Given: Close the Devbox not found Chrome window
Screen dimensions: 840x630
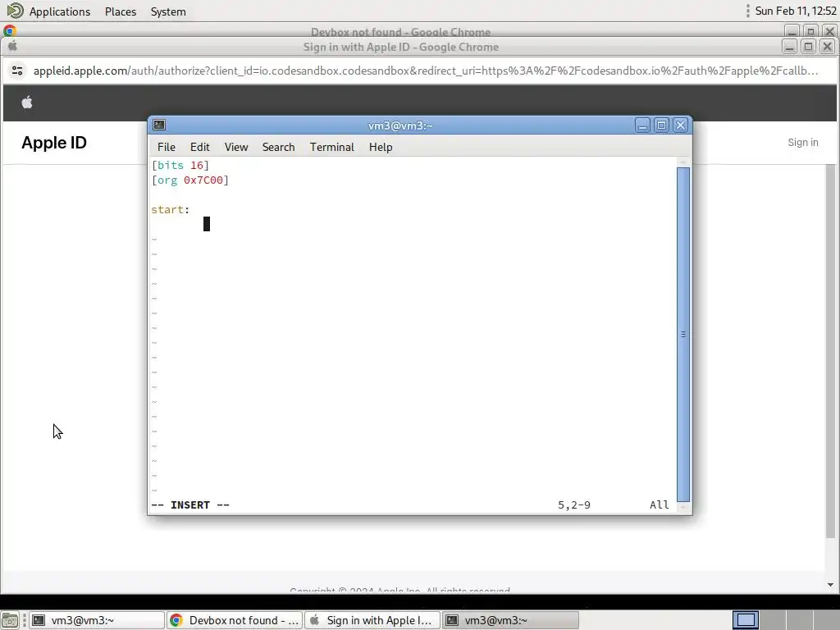Looking at the screenshot, I should [829, 31].
